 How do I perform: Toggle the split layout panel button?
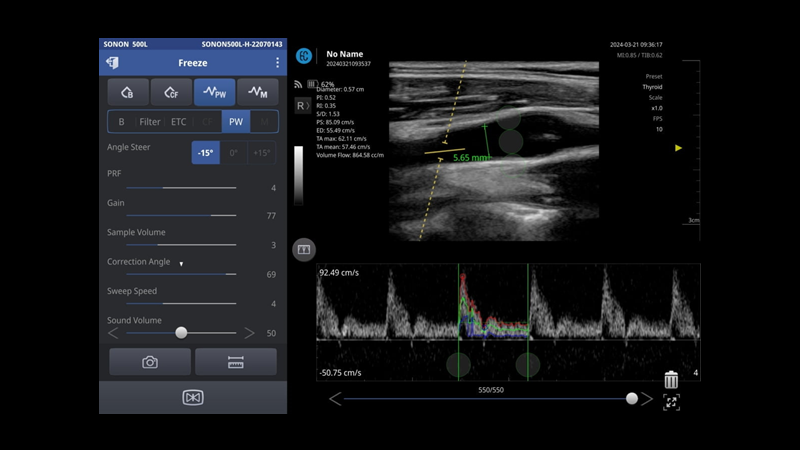pos(304,249)
